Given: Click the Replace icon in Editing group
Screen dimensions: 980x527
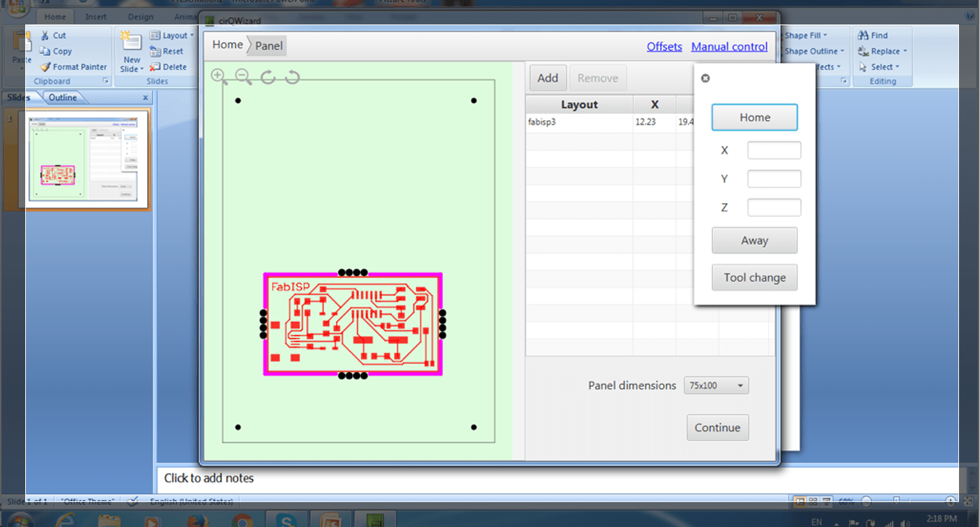Looking at the screenshot, I should pos(862,51).
